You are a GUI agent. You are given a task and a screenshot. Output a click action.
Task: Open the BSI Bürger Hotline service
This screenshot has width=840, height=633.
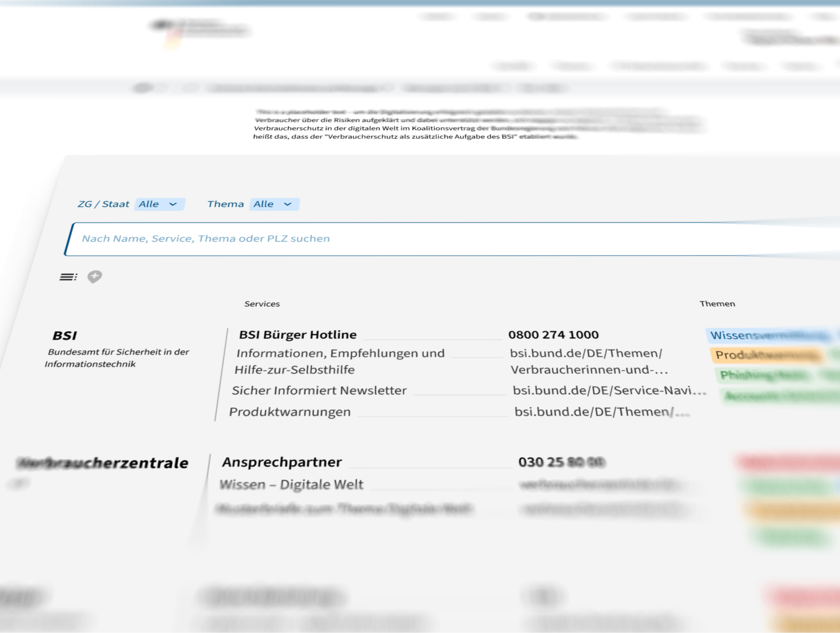tap(298, 335)
